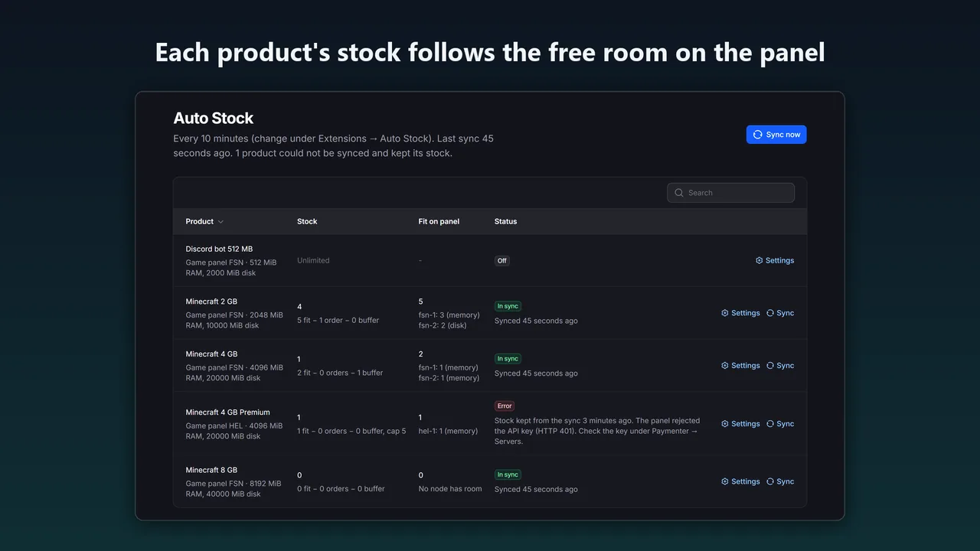Select the Minecraft 4 GB Premium product name
Screen dimensions: 980x551
(x=227, y=412)
